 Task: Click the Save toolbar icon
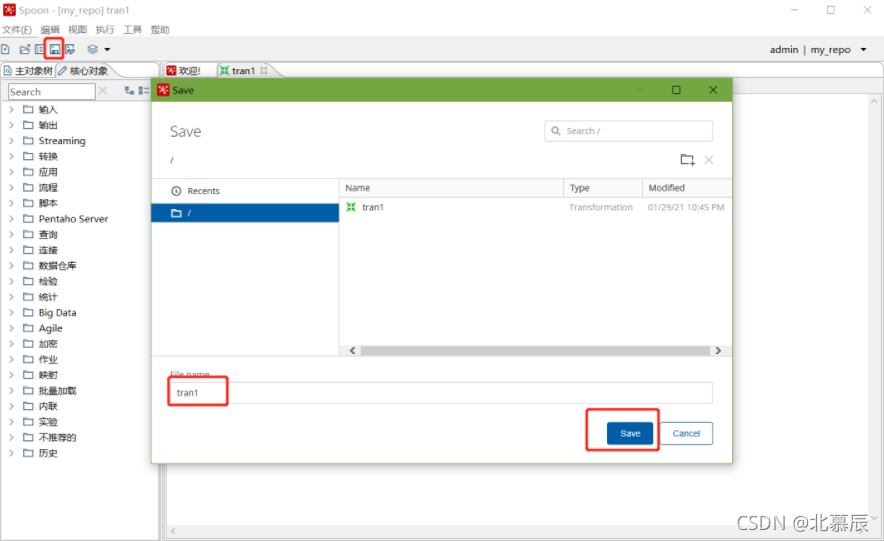[x=55, y=50]
